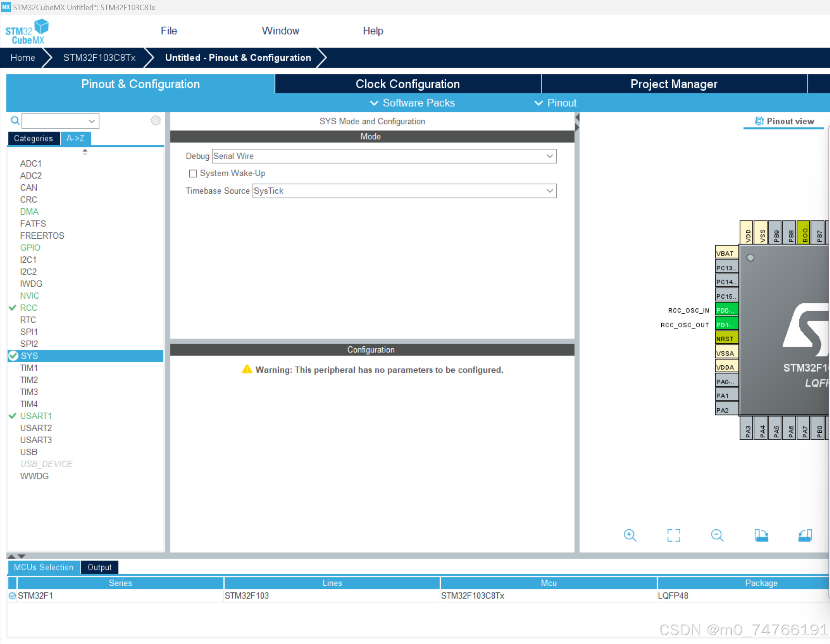Click the fit-to-screen icon below chip
Screen dimensions: 830x644
pyautogui.click(x=674, y=535)
